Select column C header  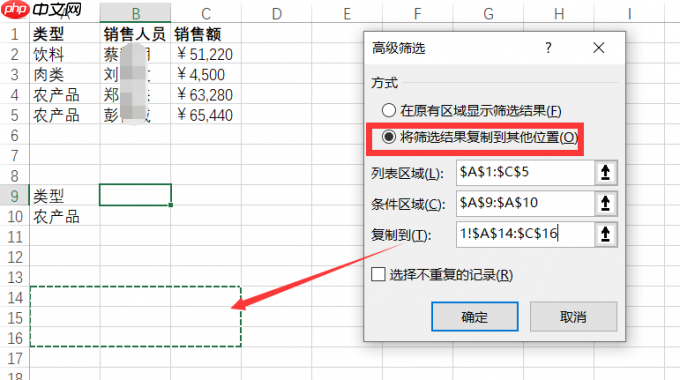click(x=206, y=13)
